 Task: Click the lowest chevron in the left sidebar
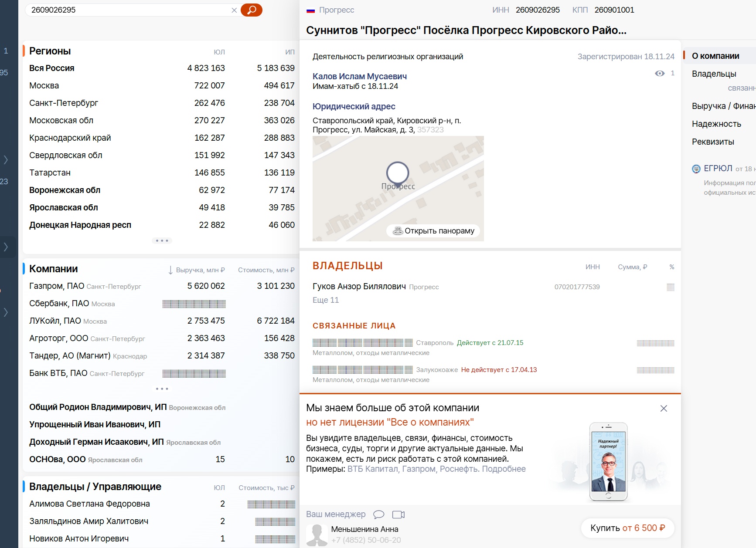6,312
